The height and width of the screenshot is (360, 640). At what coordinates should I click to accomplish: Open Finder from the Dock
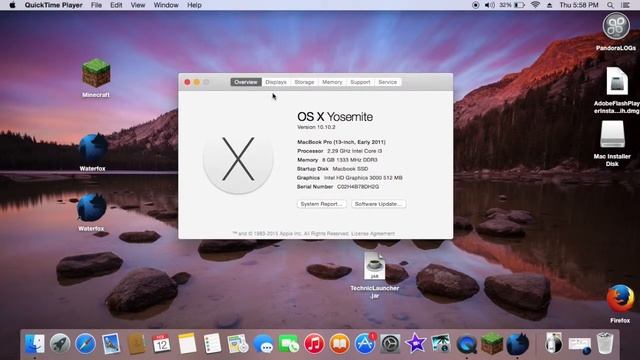[35, 344]
